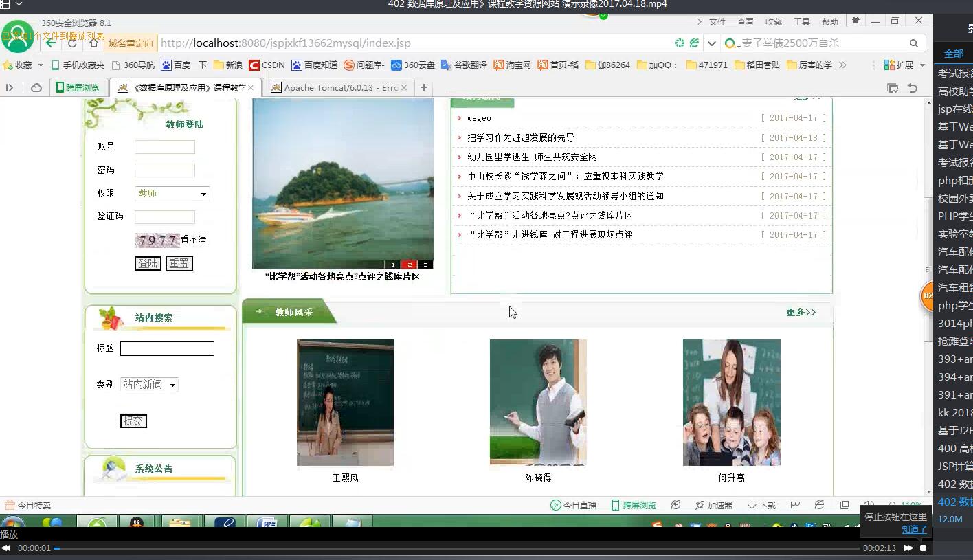Screen dimensions: 973x560
Task: Open teacher photo of 陈晓得
Action: point(538,402)
